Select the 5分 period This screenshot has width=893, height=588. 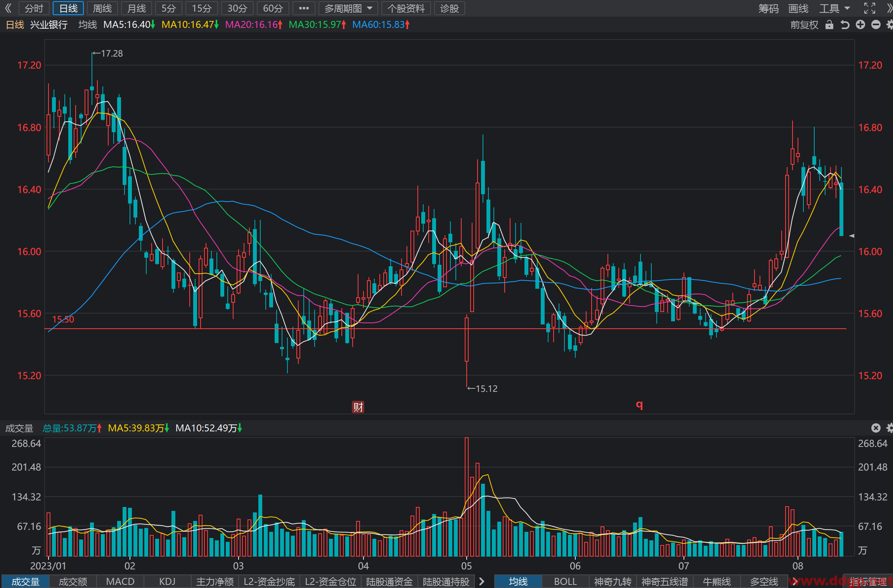169,8
